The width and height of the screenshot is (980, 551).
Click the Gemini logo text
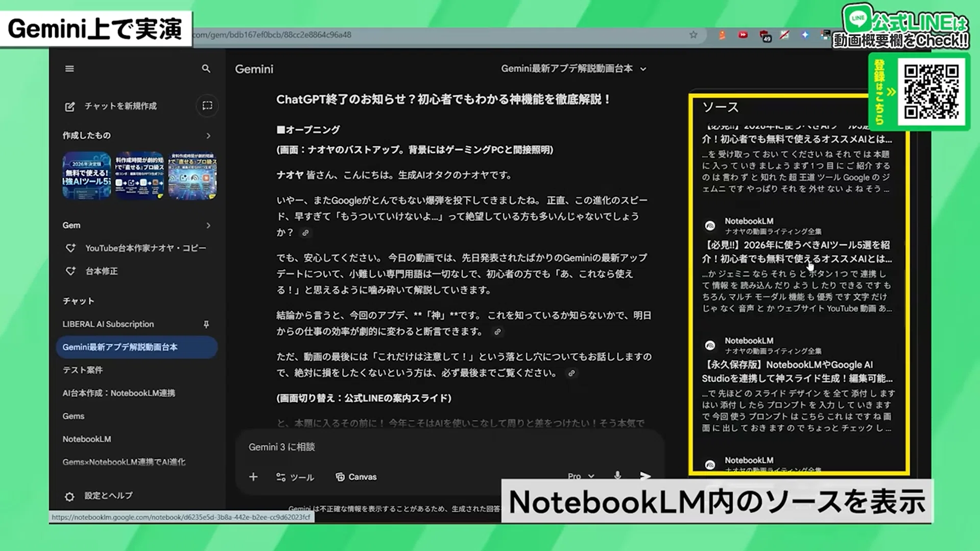pyautogui.click(x=254, y=69)
